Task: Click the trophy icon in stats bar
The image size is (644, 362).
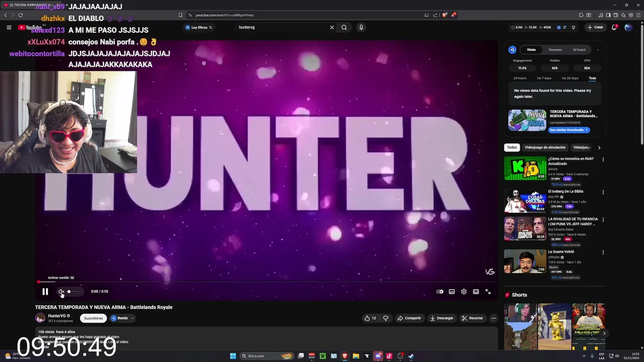Action: point(574,27)
